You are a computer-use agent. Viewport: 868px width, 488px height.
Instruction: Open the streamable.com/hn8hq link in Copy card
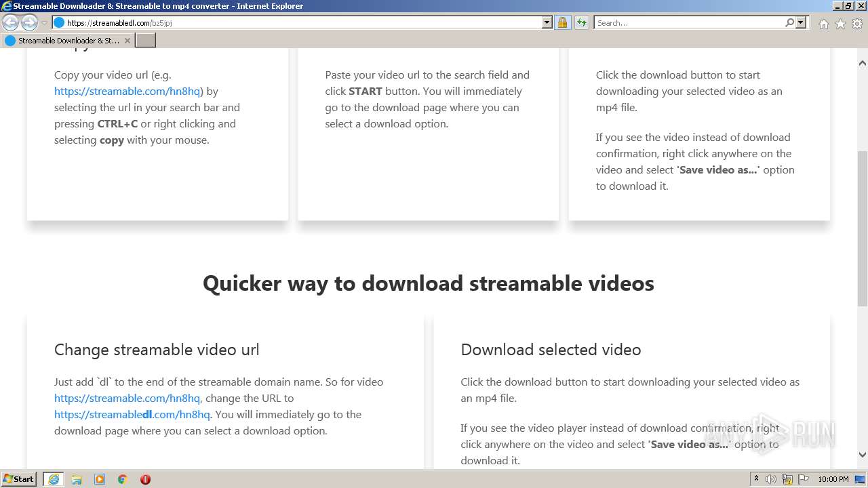click(127, 91)
